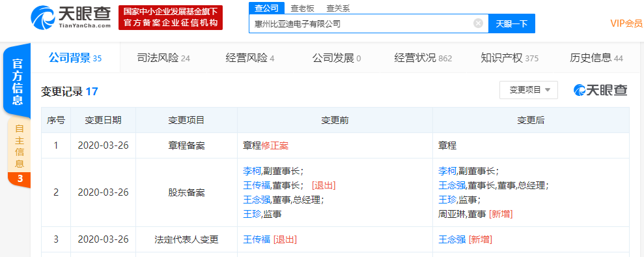Click the 国家中小企业发展基金旗下 red banner
The width and height of the screenshot is (644, 257).
171,18
